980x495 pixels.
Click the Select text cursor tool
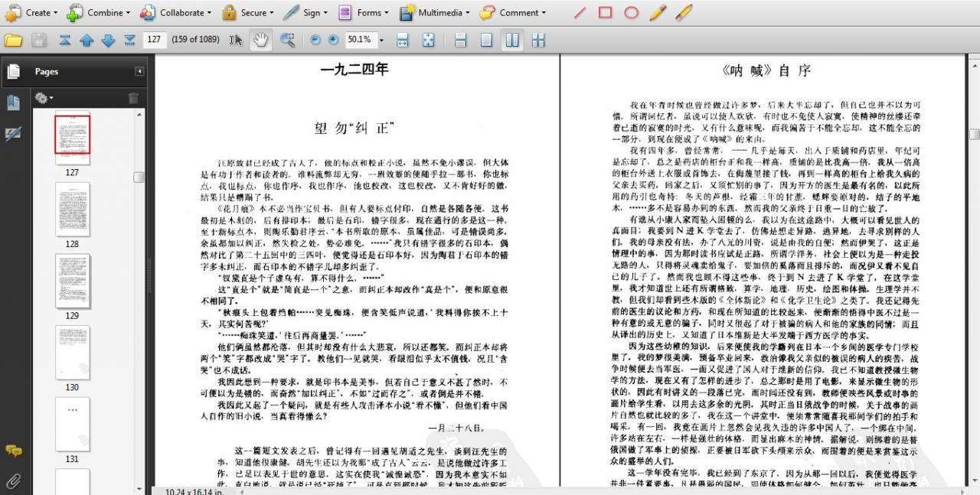click(236, 40)
